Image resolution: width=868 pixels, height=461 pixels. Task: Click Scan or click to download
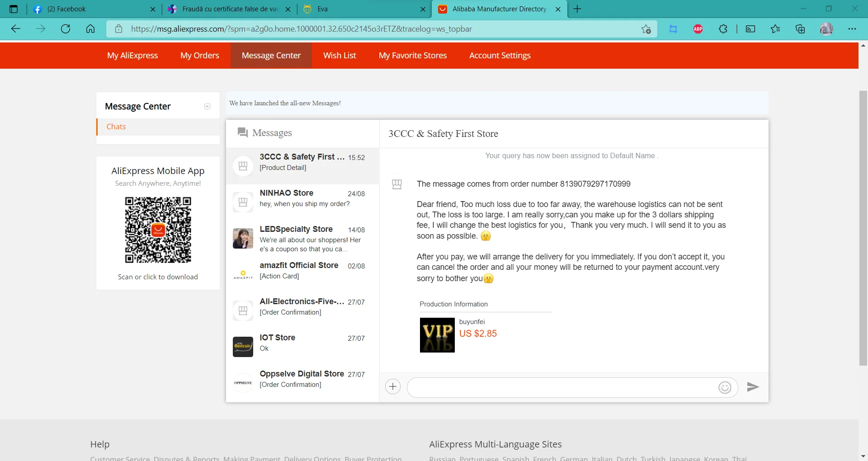pos(158,277)
